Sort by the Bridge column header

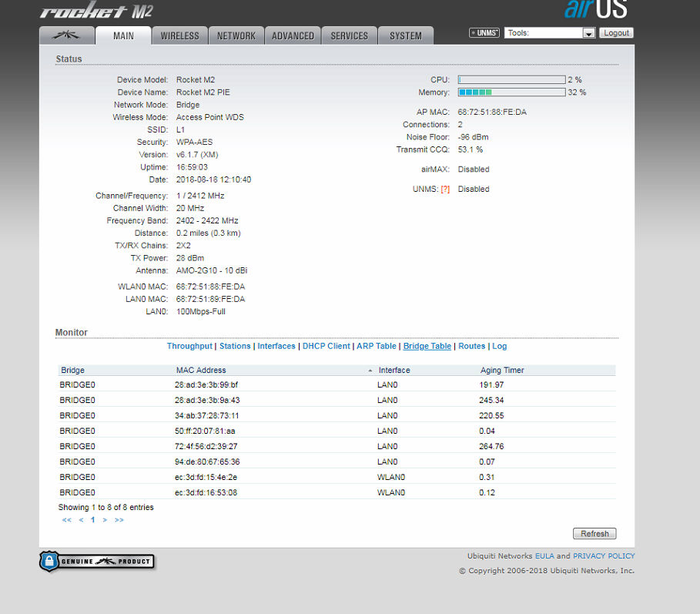tap(72, 371)
